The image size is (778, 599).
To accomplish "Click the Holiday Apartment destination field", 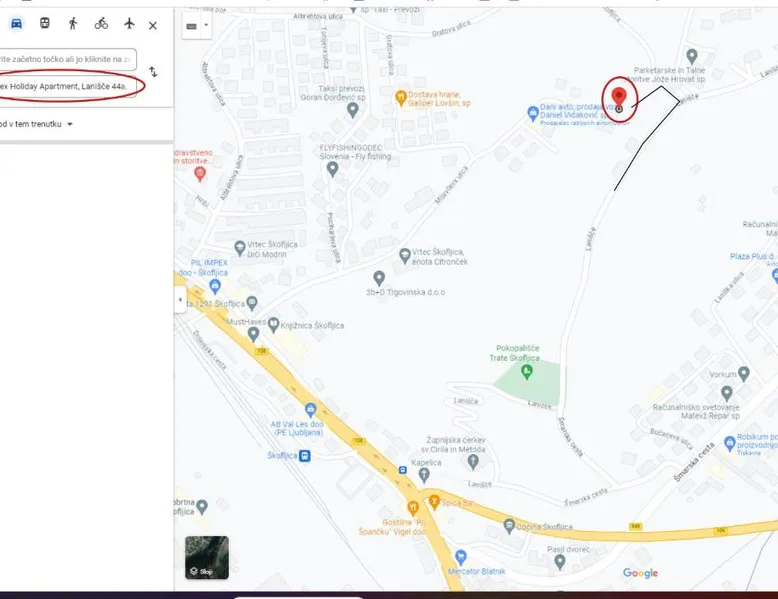I will (x=66, y=87).
